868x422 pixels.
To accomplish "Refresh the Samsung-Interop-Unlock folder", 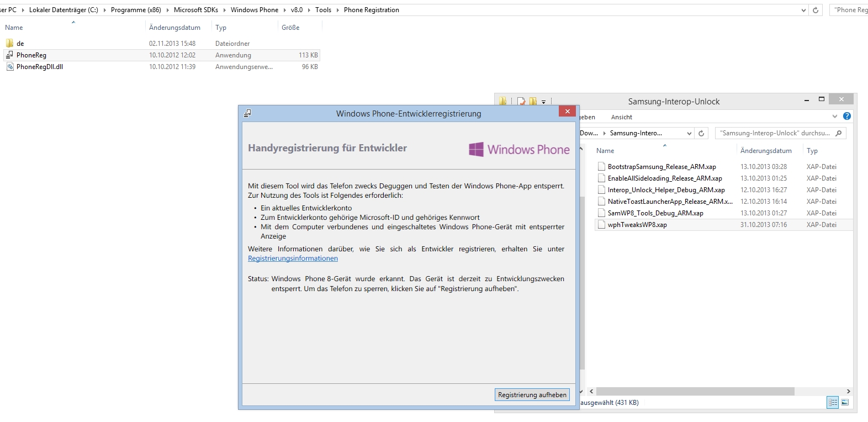I will click(701, 133).
